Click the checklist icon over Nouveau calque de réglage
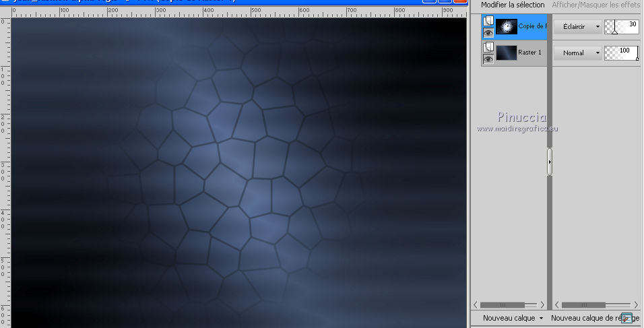 [626, 318]
